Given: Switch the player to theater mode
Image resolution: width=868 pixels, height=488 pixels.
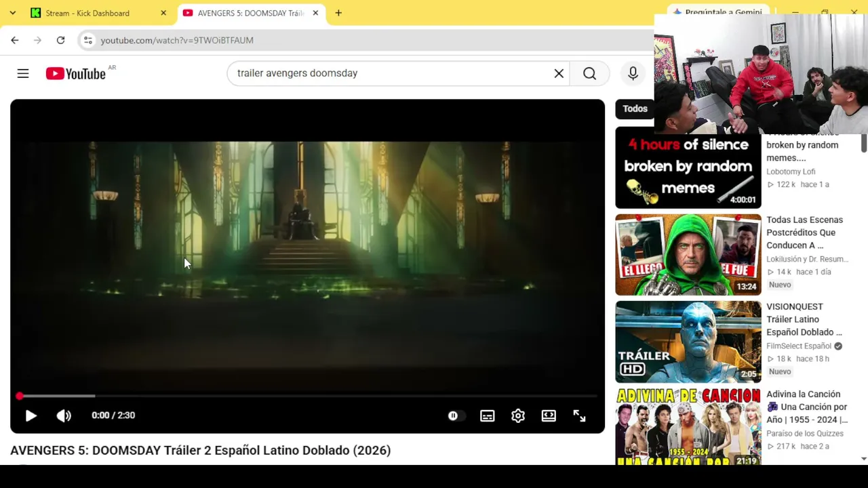Looking at the screenshot, I should tap(549, 415).
